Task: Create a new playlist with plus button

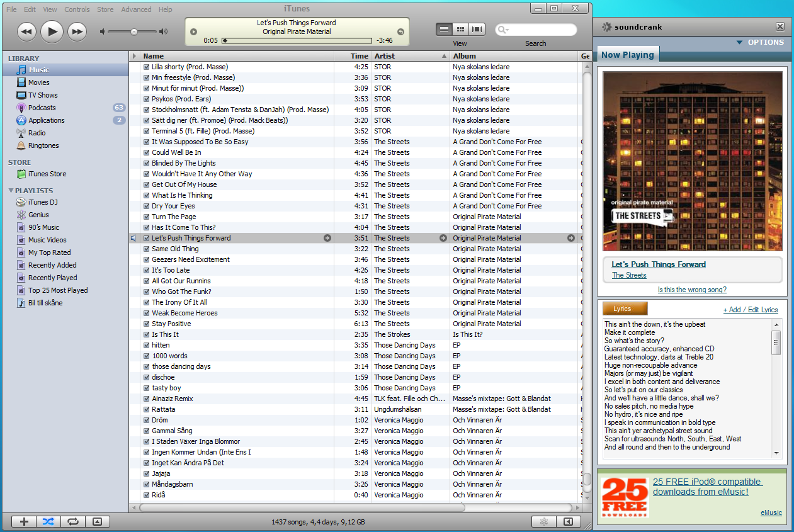Action: point(24,521)
